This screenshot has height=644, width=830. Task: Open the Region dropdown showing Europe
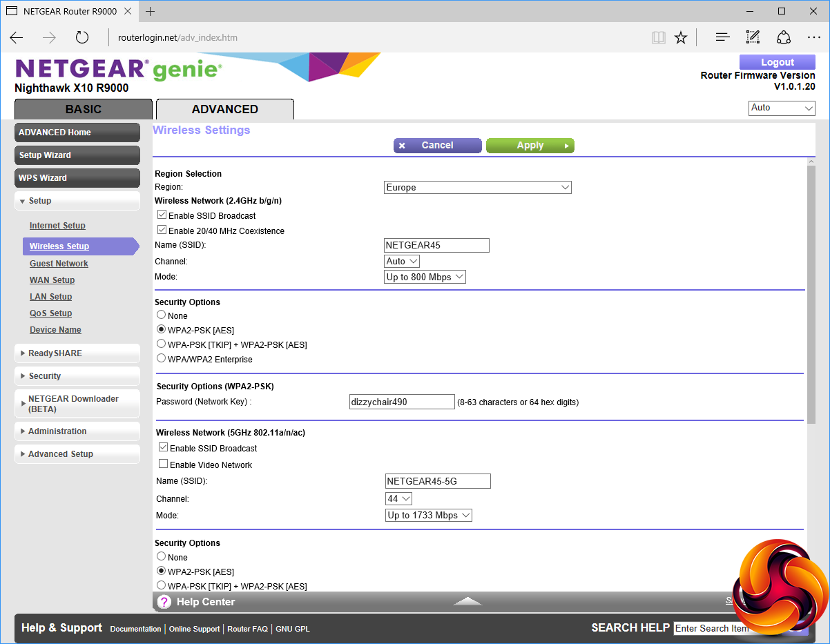(478, 187)
